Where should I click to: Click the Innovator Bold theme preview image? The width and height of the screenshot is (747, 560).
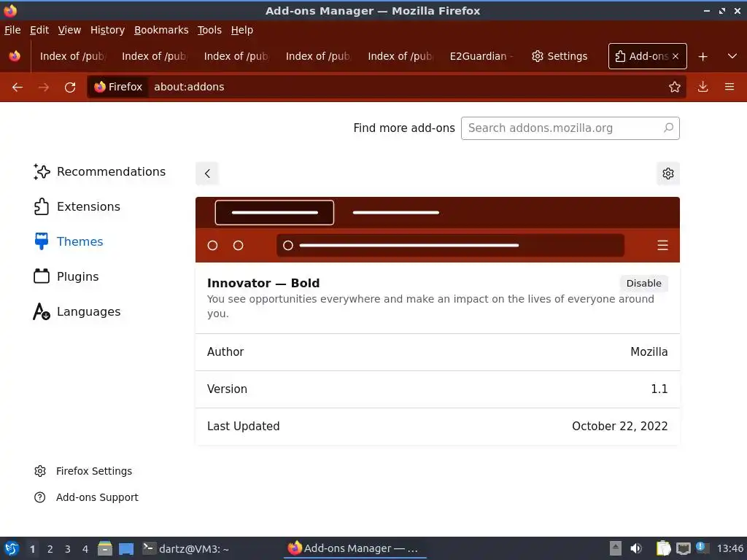tap(438, 230)
